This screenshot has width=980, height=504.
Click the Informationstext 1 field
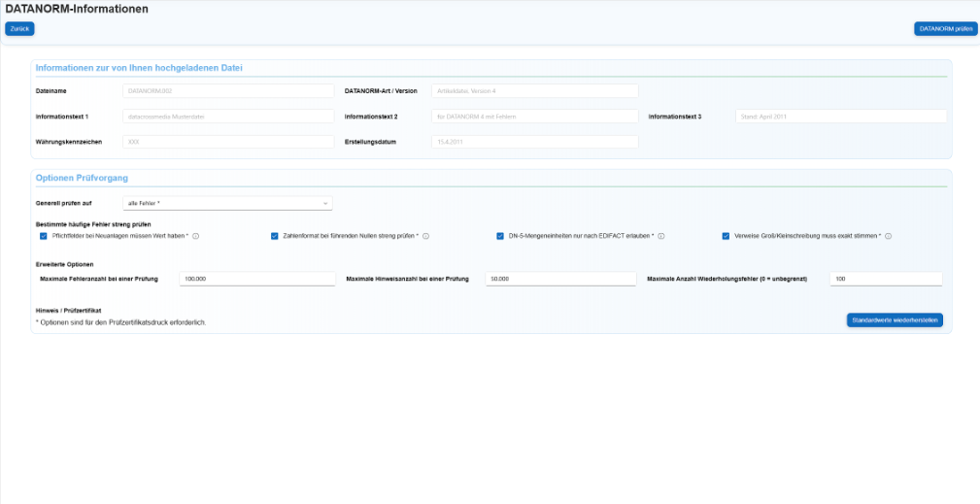[x=228, y=117]
